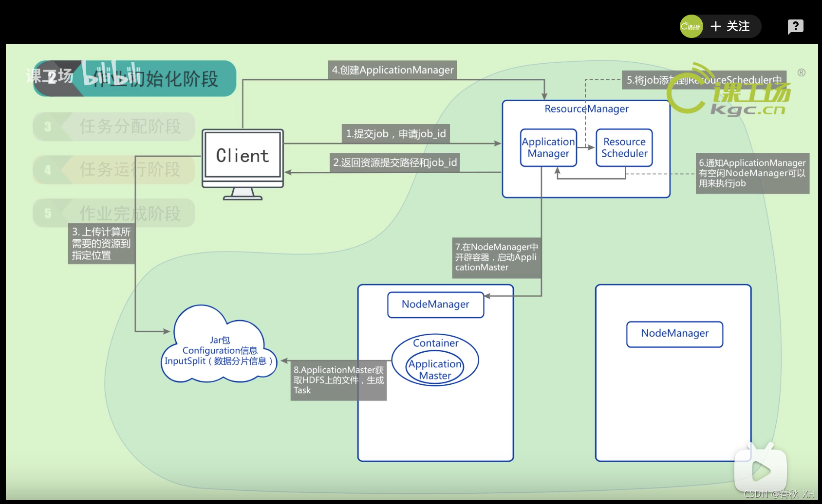This screenshot has width=822, height=504.
Task: Click the Resource Scheduler box
Action: [x=624, y=147]
